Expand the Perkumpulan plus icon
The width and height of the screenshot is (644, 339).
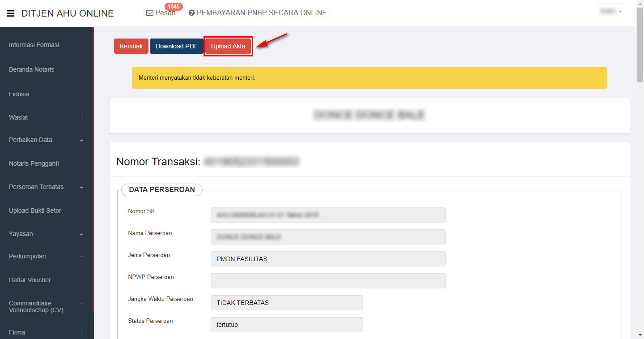pos(81,257)
